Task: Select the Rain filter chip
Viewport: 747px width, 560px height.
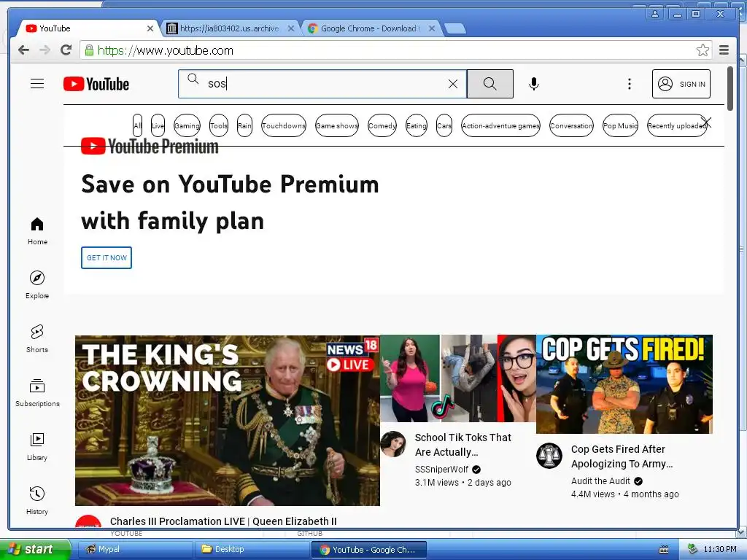Action: 244,125
